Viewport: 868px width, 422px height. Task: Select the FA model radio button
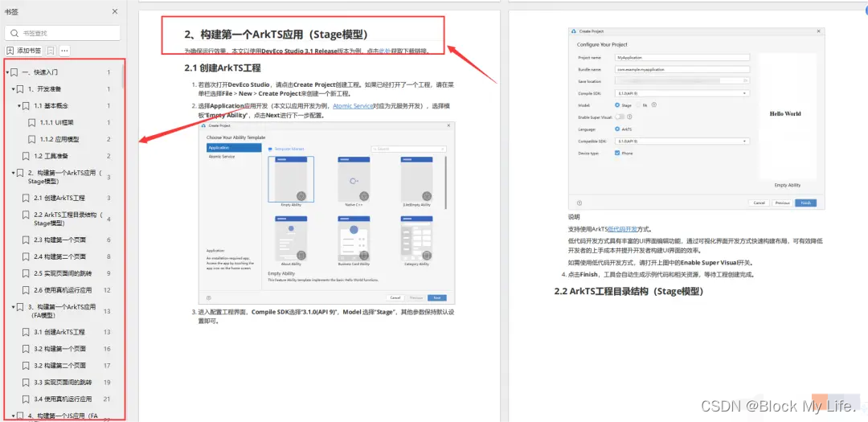(639, 104)
